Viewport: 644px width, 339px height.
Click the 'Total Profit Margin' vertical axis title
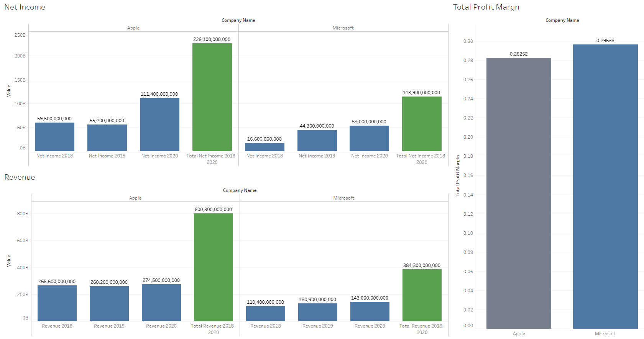click(457, 176)
